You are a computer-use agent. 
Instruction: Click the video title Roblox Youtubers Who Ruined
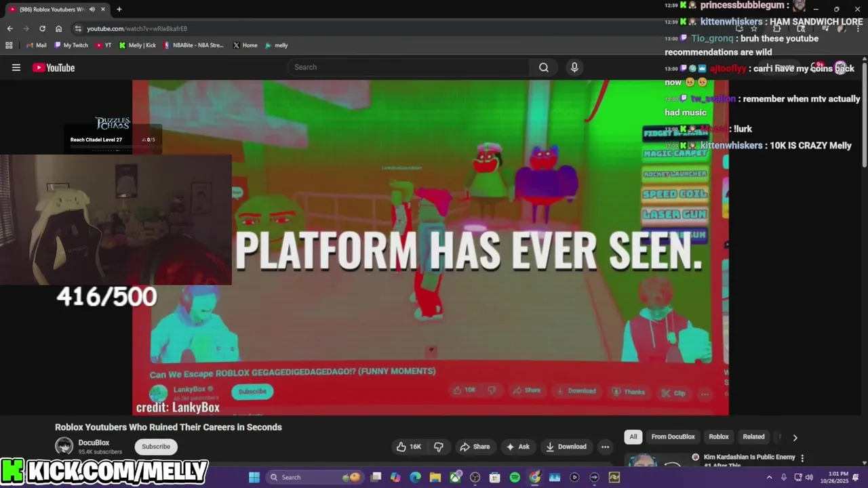click(x=168, y=427)
